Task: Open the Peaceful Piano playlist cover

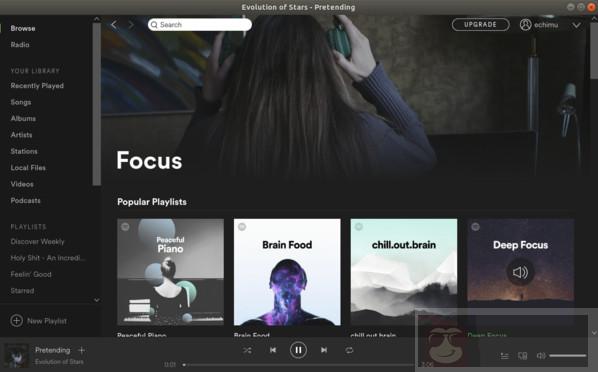Action: [x=170, y=272]
